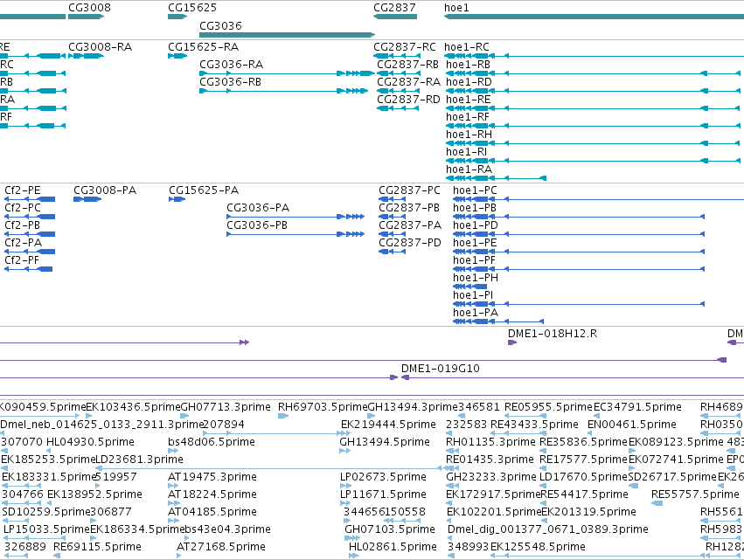Image resolution: width=744 pixels, height=560 pixels.
Task: Select EST EK125548.5prime
Action: 538,548
